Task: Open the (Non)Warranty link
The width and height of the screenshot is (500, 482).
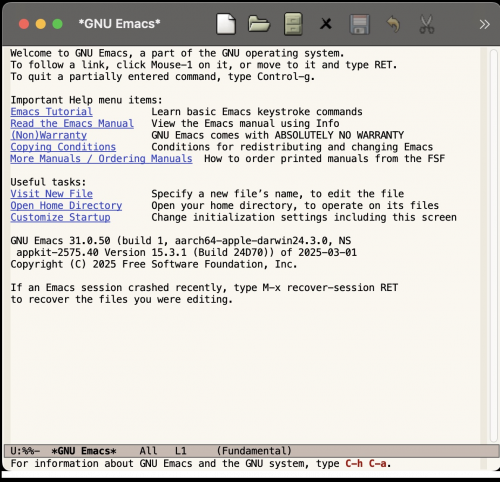Action: point(49,135)
